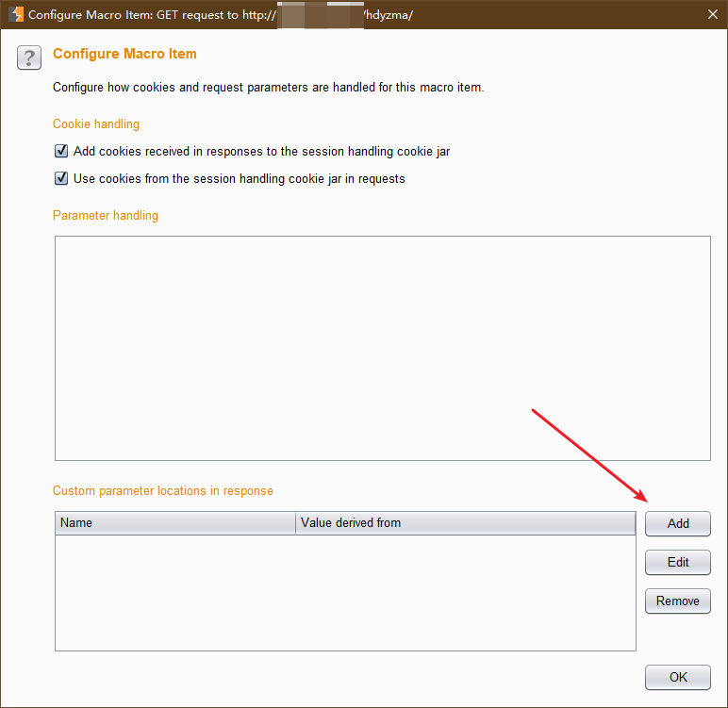Click the Remove button
The width and height of the screenshot is (728, 708).
[677, 601]
